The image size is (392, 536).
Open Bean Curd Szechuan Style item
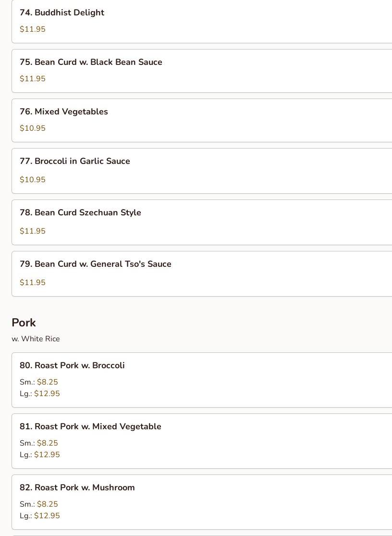(80, 213)
